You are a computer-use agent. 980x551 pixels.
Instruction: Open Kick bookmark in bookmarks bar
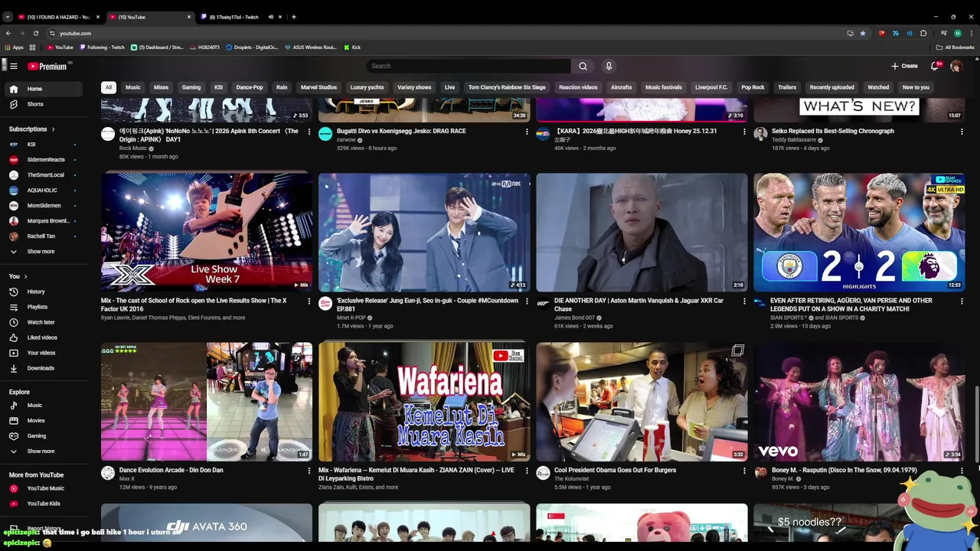click(x=351, y=47)
